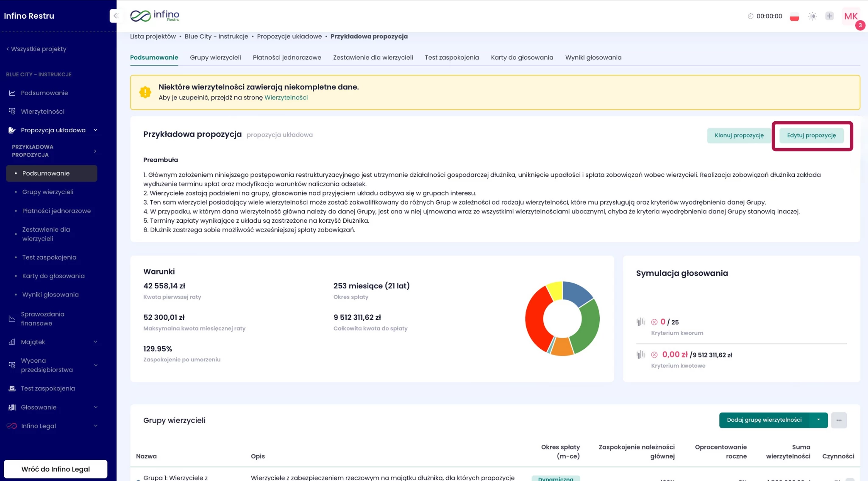The height and width of the screenshot is (481, 868).
Task: Toggle the light/dark theme sun icon
Action: pos(812,16)
